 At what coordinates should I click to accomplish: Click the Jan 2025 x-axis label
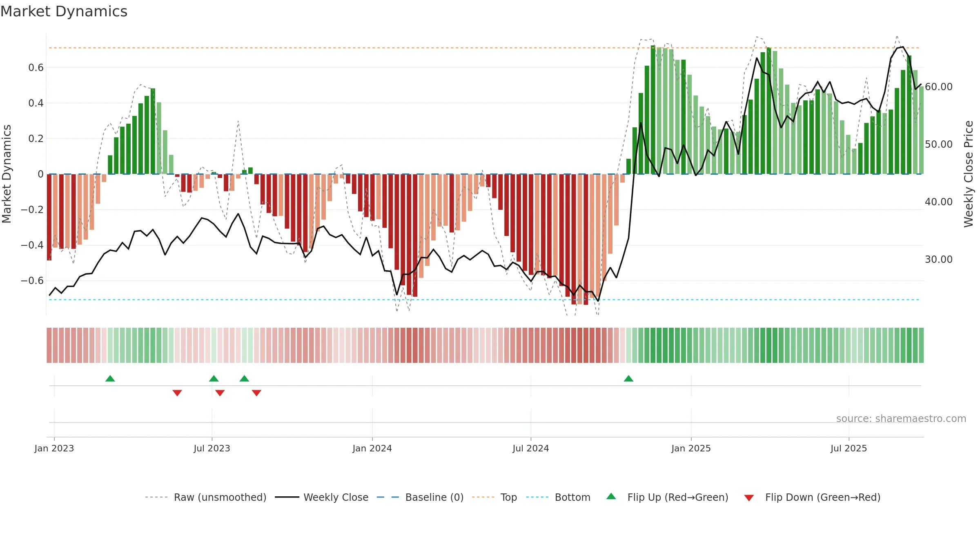point(691,448)
